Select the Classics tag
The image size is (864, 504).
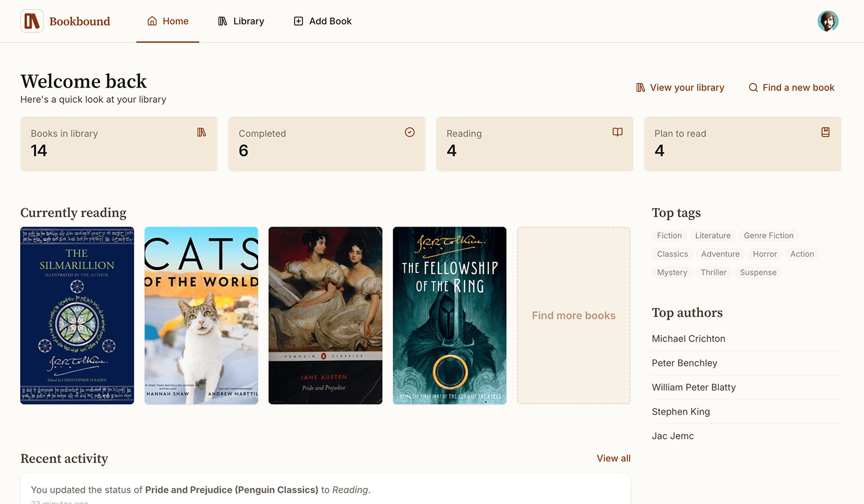pyautogui.click(x=672, y=254)
